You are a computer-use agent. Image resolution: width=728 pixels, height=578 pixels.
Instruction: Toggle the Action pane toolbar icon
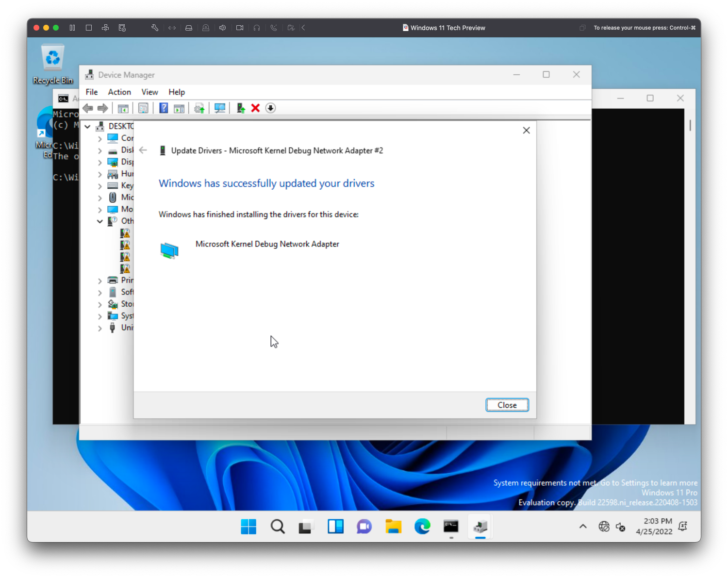click(x=179, y=108)
